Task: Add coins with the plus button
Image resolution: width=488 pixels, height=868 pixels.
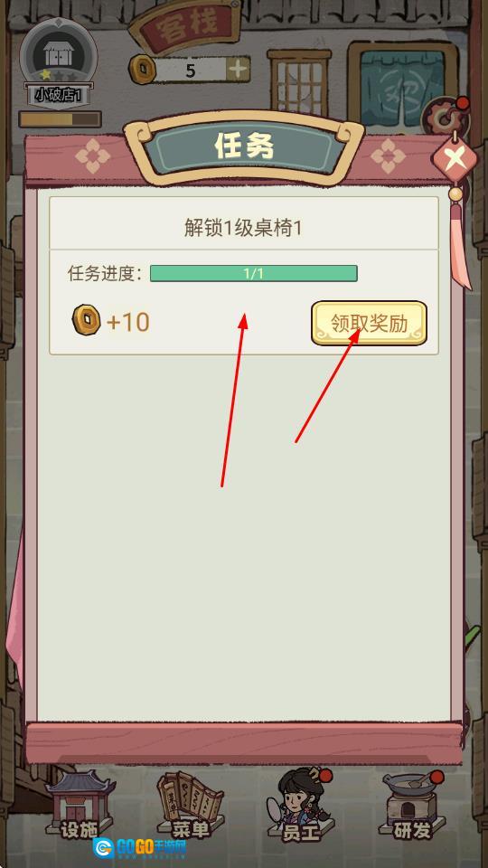Action: 239,70
